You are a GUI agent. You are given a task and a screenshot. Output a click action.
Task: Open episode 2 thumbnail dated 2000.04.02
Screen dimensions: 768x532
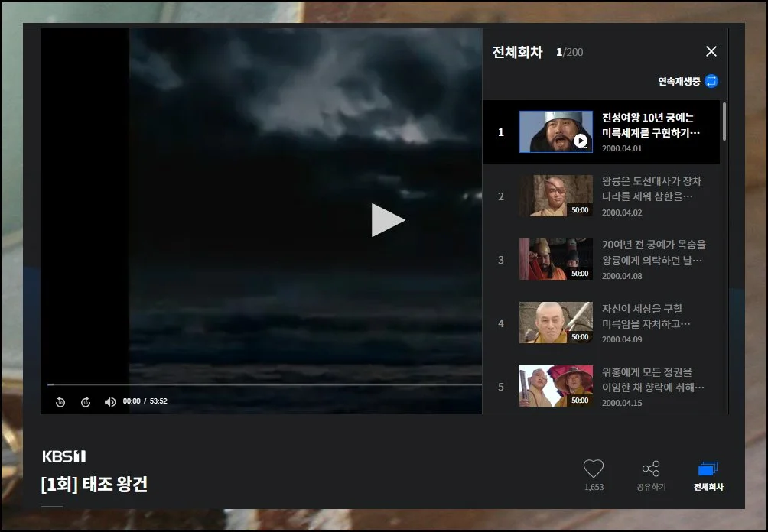[x=555, y=196]
